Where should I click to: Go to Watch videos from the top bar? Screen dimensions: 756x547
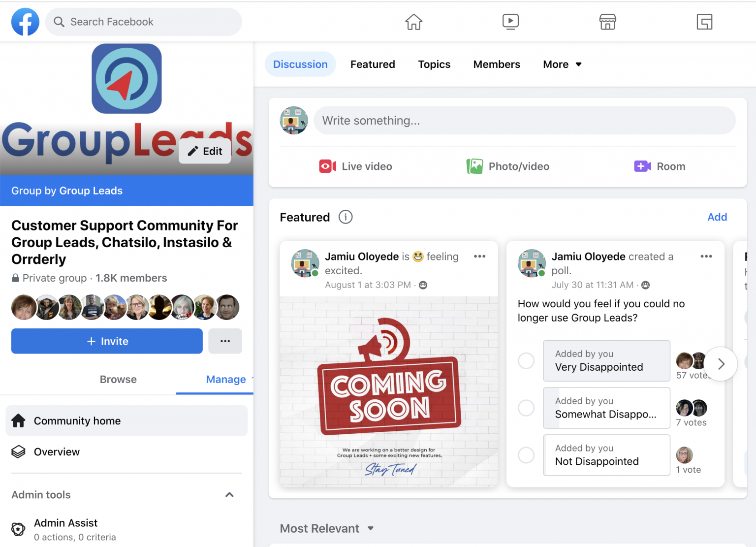tap(510, 22)
